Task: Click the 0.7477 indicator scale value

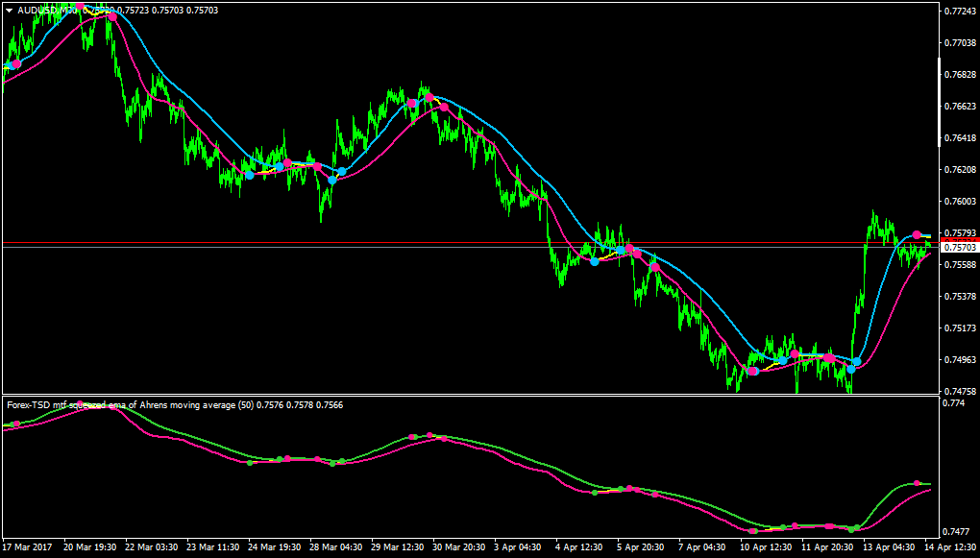Action: coord(957,532)
